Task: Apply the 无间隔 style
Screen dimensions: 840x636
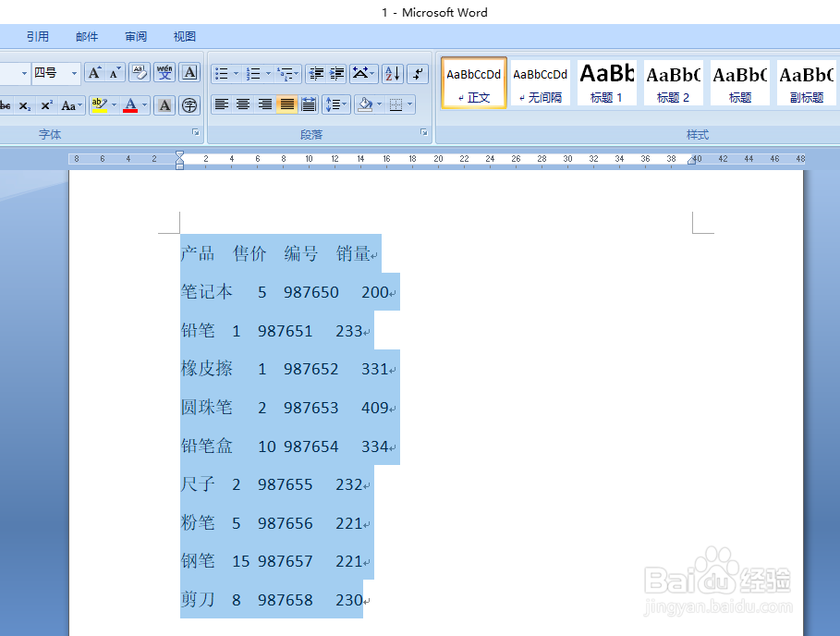Action: [x=540, y=82]
